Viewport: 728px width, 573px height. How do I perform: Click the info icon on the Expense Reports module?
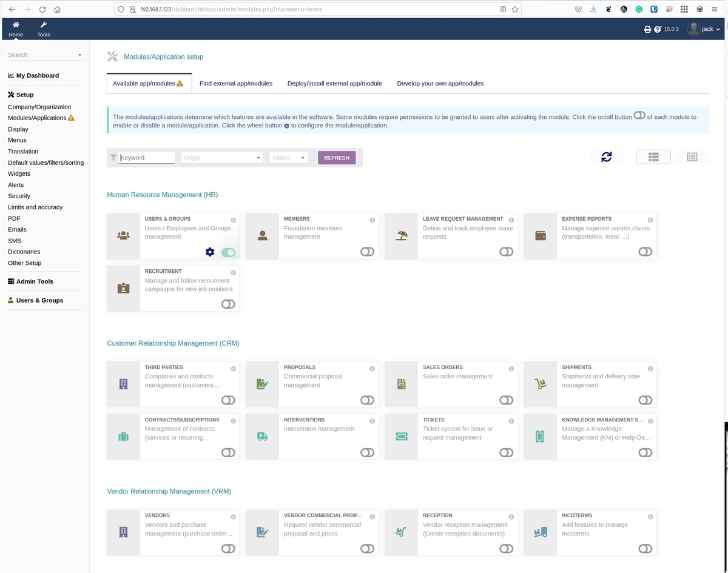[650, 220]
